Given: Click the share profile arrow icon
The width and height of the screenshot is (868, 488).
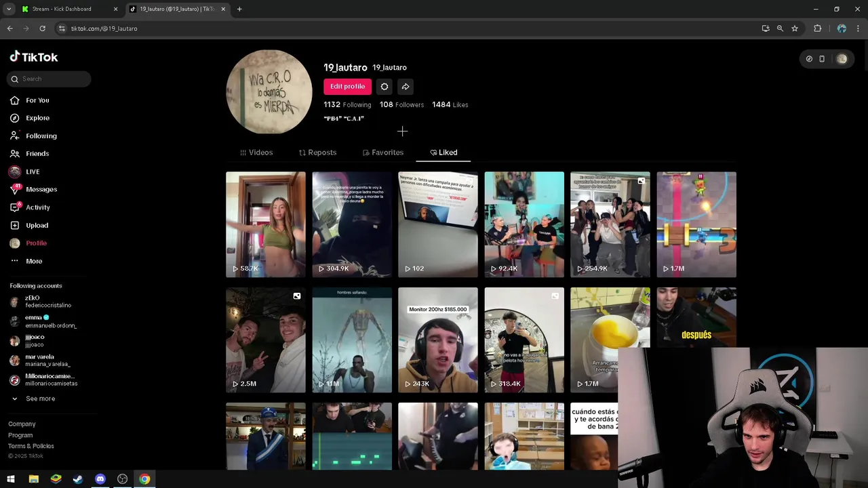Looking at the screenshot, I should pos(405,86).
